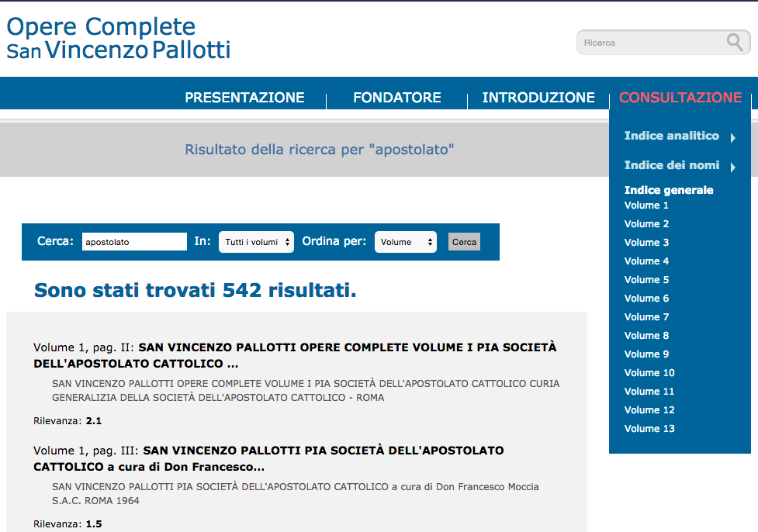Click the Cerca button
Image resolution: width=758 pixels, height=532 pixels.
coord(464,242)
